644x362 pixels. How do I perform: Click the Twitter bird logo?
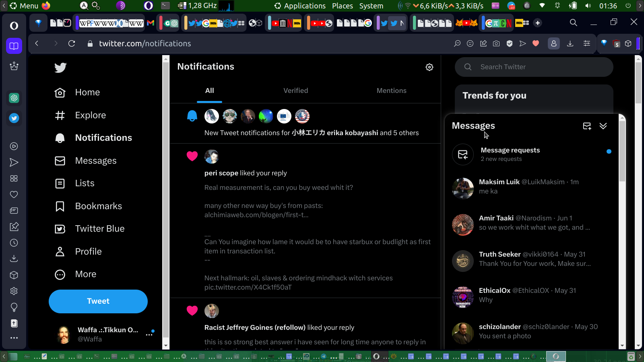[60, 68]
